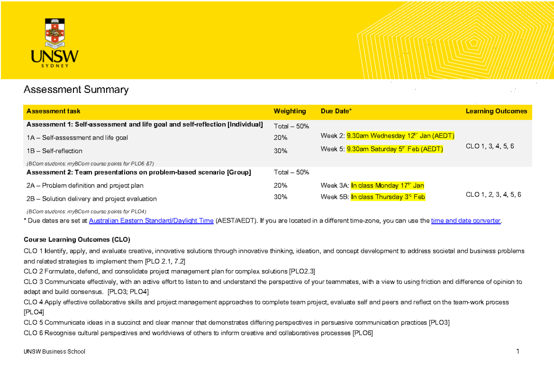Select the 2A – Problem definition and project plan row
The height and width of the screenshot is (392, 554).
(85, 186)
